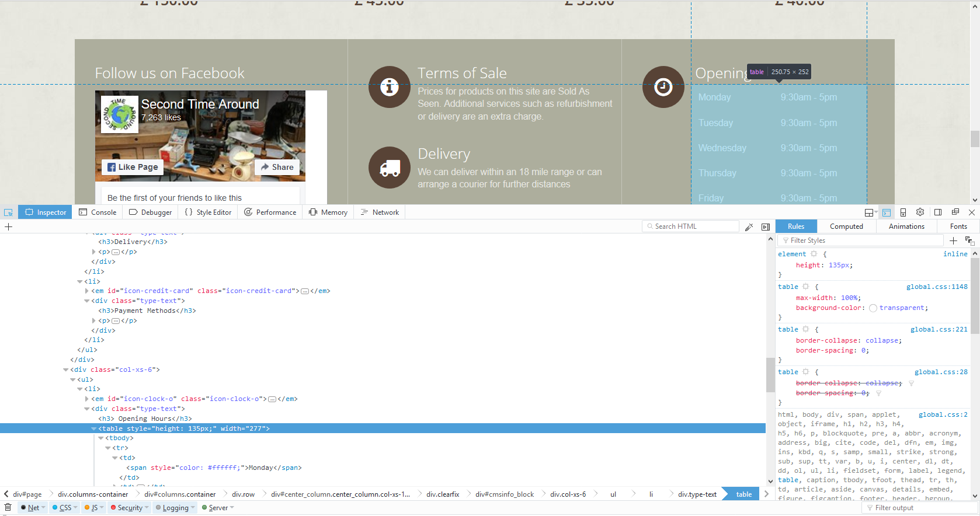Open Network tab
This screenshot has height=516, width=980.
point(380,212)
